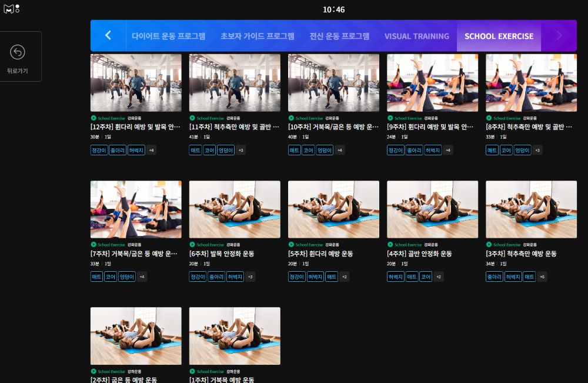
Task: Switch to the 초보자 가이드 프로그램 tab
Action: click(x=258, y=36)
